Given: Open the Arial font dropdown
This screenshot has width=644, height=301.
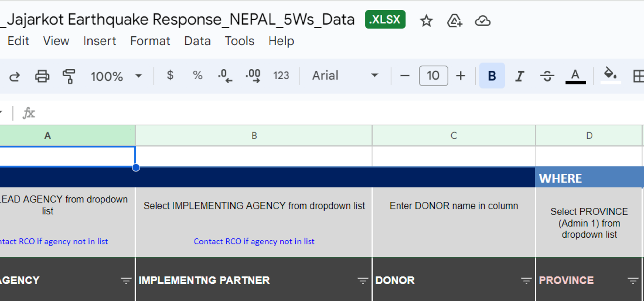Looking at the screenshot, I should 345,75.
